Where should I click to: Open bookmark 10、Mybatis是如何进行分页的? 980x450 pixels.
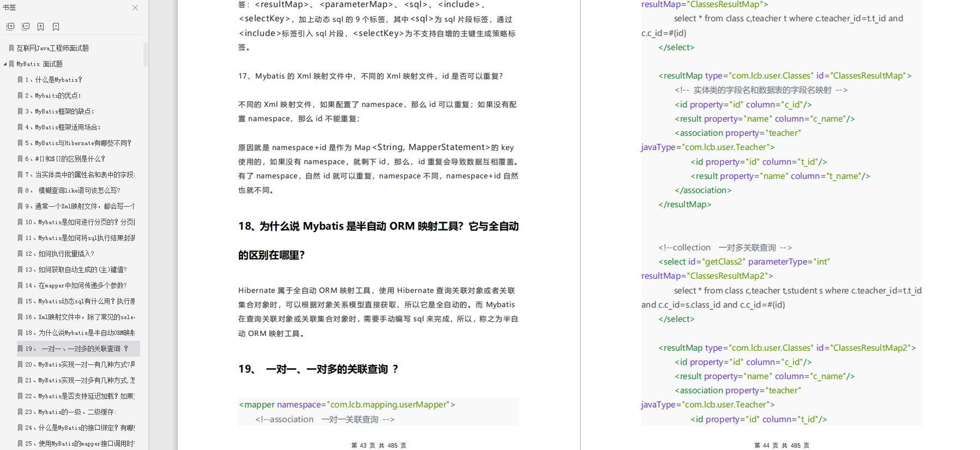click(80, 222)
